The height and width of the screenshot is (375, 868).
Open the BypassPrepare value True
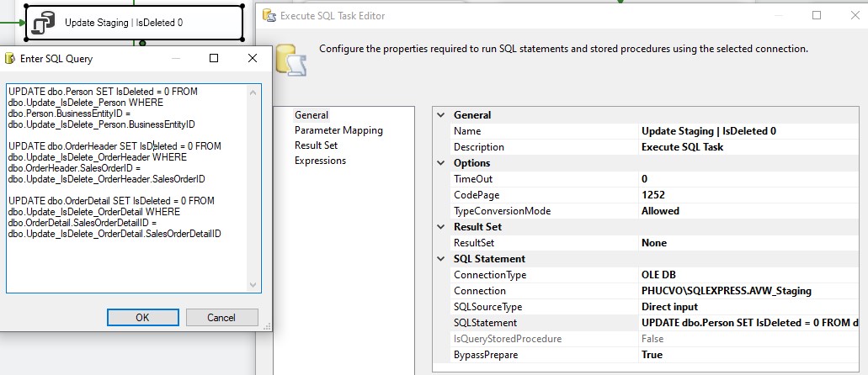pos(652,355)
